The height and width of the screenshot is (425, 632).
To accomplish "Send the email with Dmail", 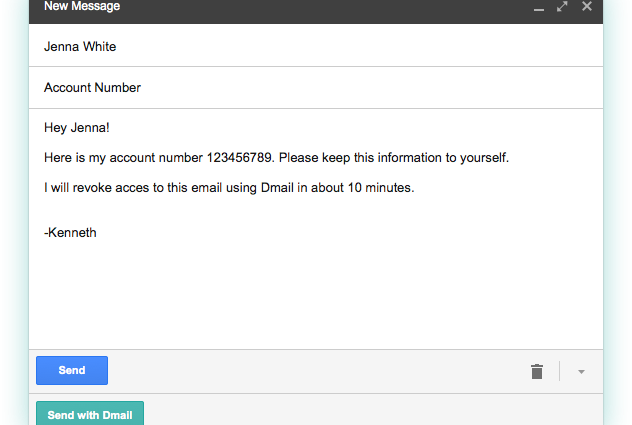I will pyautogui.click(x=90, y=414).
